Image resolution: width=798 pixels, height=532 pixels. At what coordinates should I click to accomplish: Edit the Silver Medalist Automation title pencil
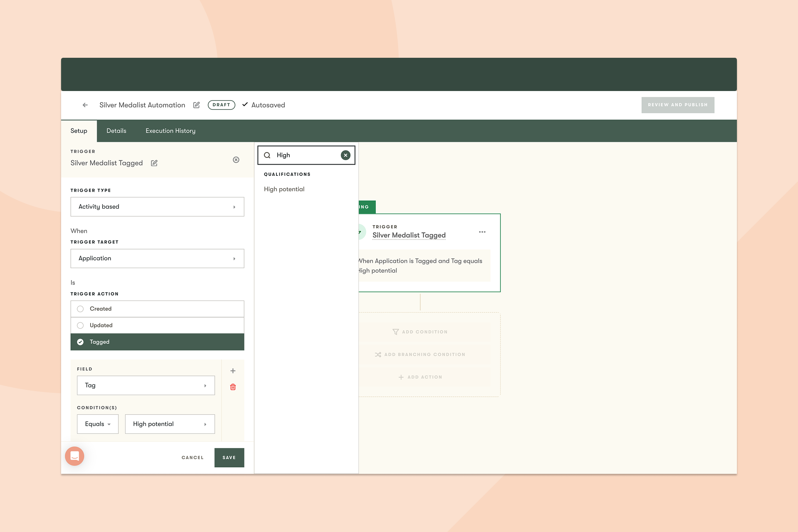197,105
